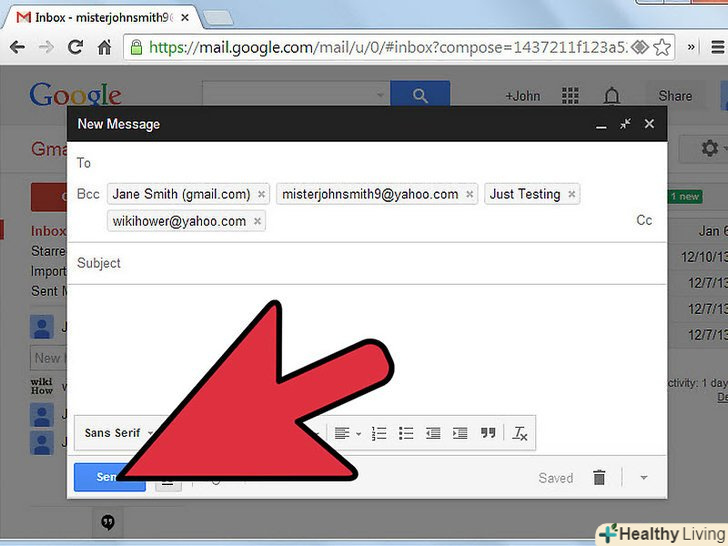Viewport: 728px width, 546px height.
Task: Open search options dropdown arrow
Action: (380, 95)
